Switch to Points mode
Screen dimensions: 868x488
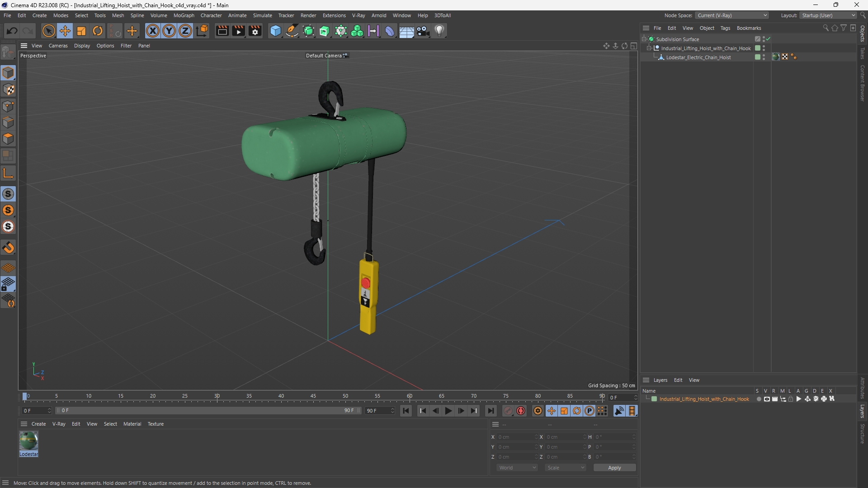point(8,106)
